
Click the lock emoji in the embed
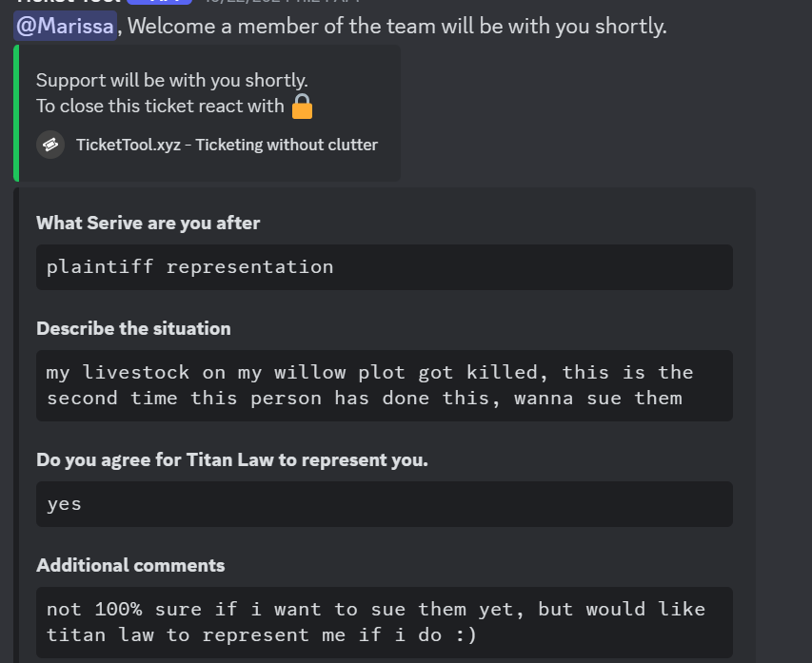click(x=302, y=107)
